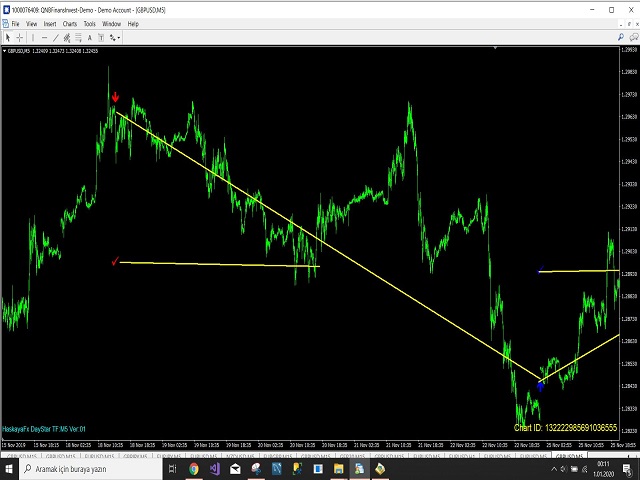
Task: Expand the GBPUSD,M5 chart triangle
Action: tap(4, 51)
